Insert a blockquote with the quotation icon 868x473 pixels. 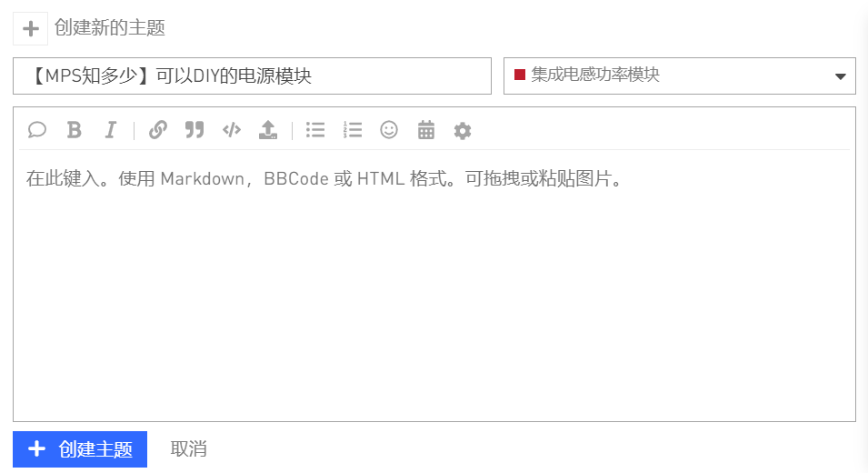tap(195, 130)
